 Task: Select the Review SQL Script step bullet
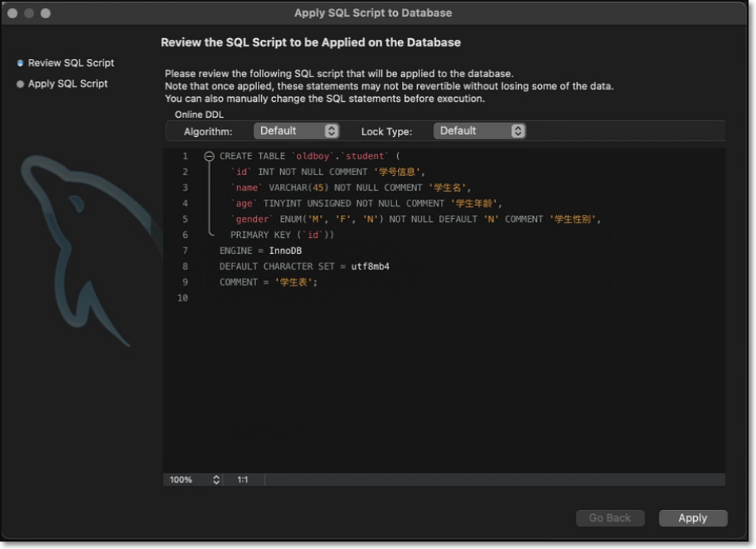point(21,63)
